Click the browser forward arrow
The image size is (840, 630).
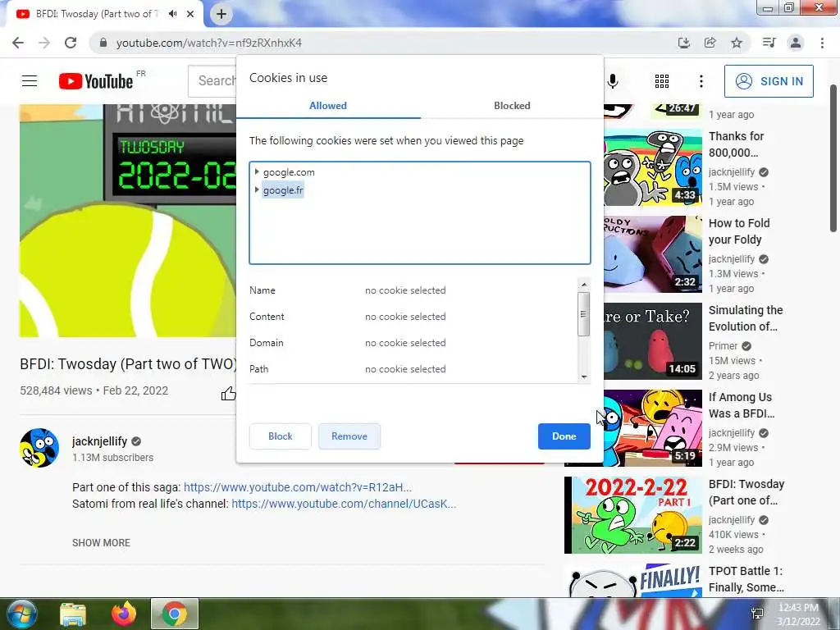tap(44, 43)
